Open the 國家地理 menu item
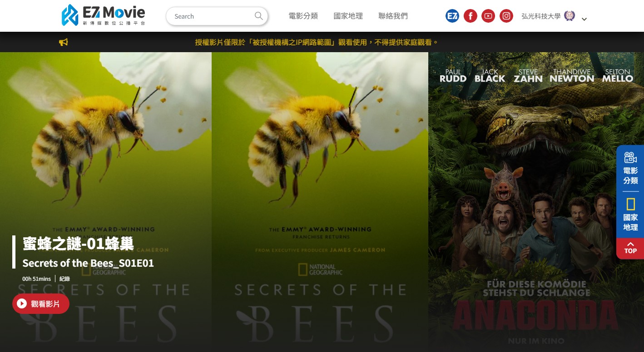Screen dimensions: 644x352 348,16
